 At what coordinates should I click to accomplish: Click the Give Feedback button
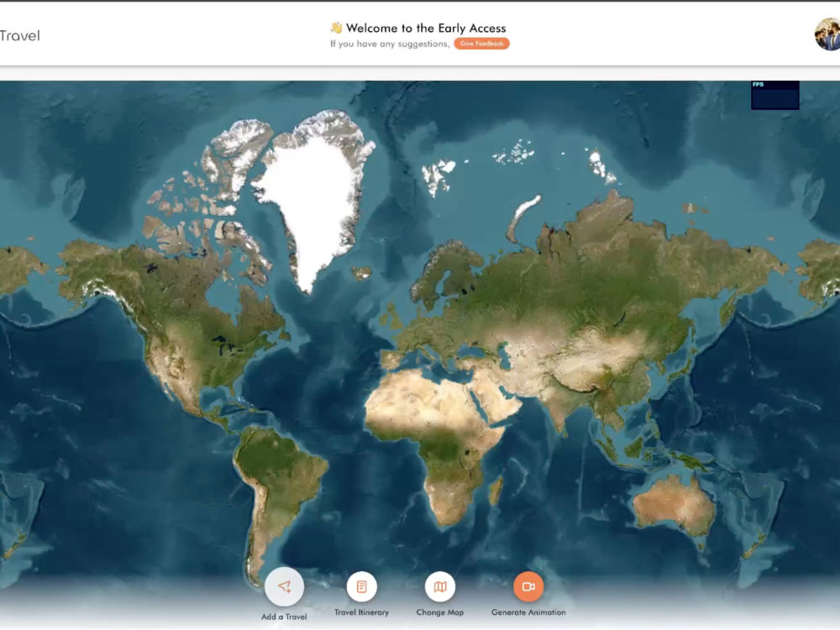tap(481, 44)
